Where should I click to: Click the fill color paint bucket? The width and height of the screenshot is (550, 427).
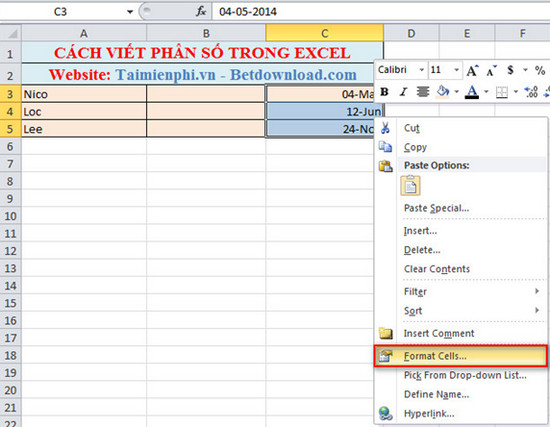click(x=443, y=92)
